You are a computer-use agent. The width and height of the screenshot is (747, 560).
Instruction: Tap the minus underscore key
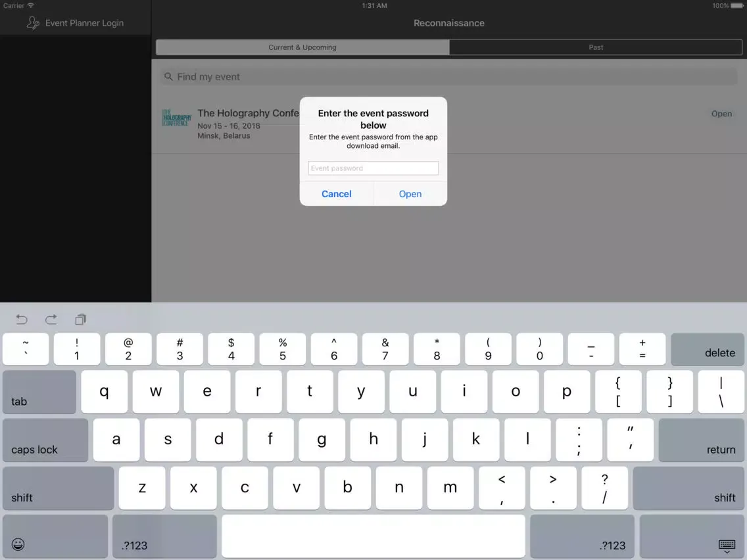coord(591,349)
